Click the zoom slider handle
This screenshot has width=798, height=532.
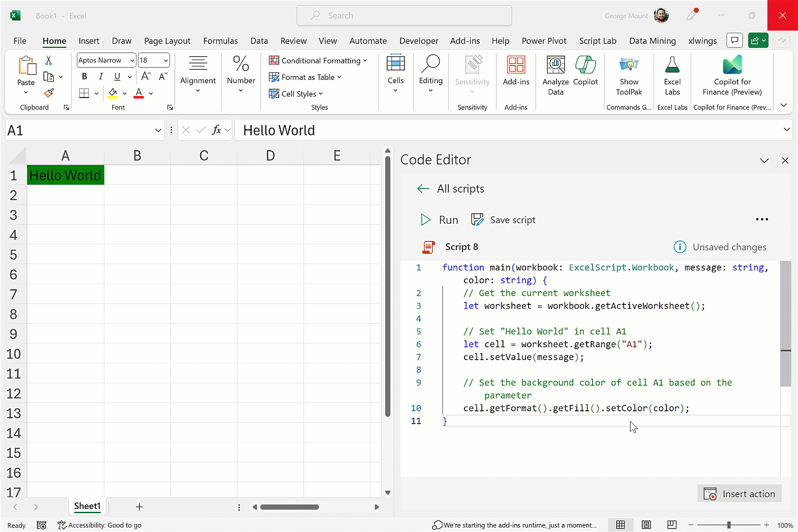pos(729,525)
